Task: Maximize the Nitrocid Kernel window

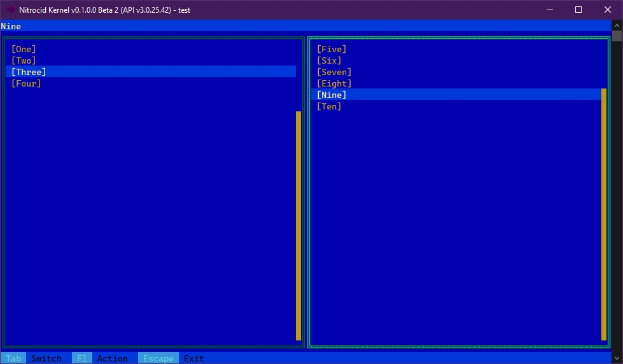Action: 578,10
